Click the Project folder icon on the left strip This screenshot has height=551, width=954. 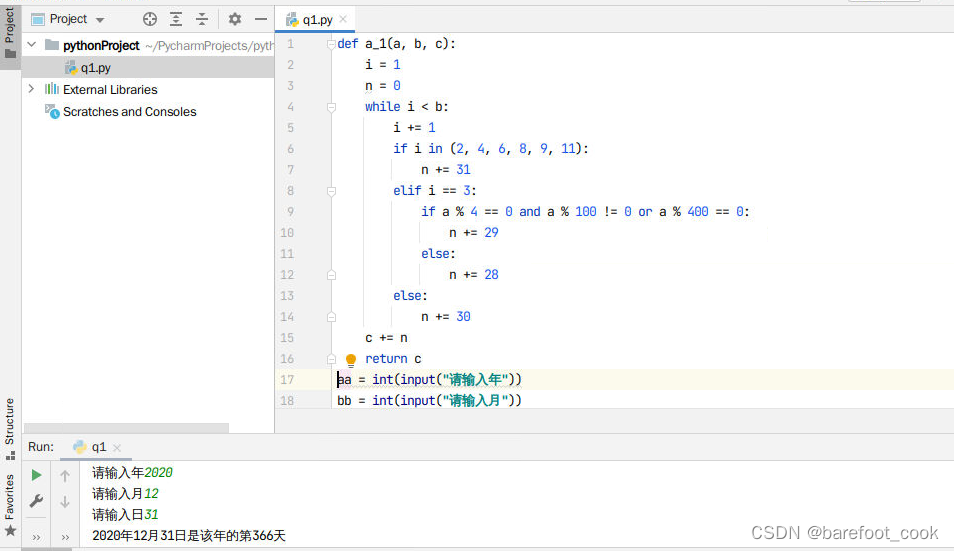10,54
